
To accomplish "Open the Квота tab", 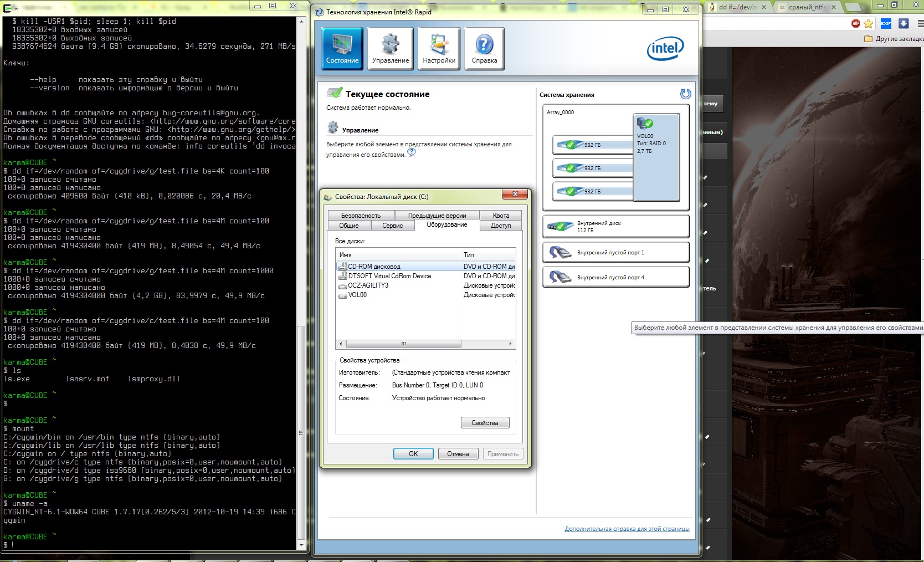I will point(501,216).
